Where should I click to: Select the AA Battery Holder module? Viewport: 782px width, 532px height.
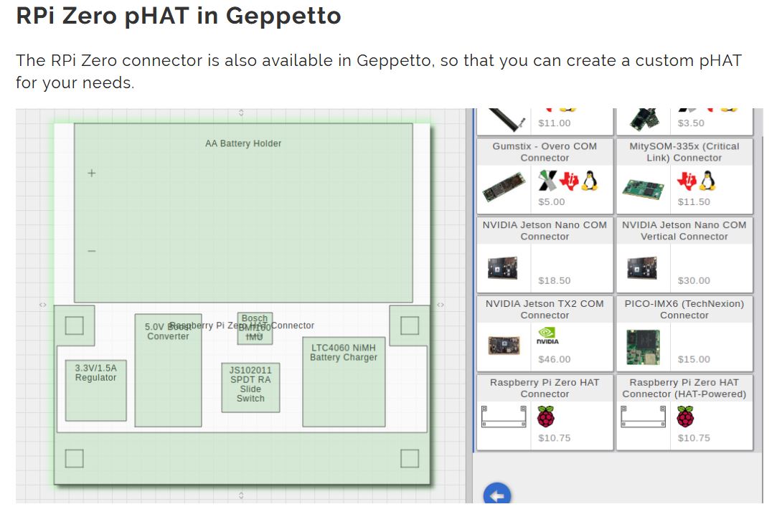[x=243, y=213]
